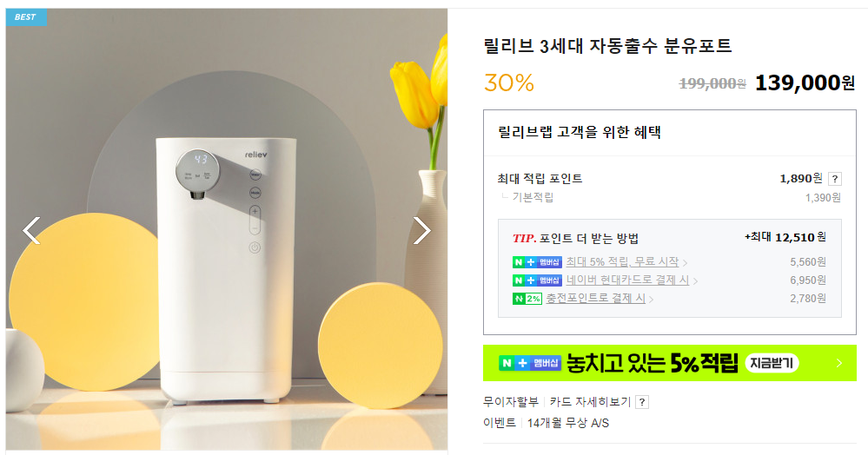Open help icon next to 카드 자세히보기

pyautogui.click(x=641, y=402)
